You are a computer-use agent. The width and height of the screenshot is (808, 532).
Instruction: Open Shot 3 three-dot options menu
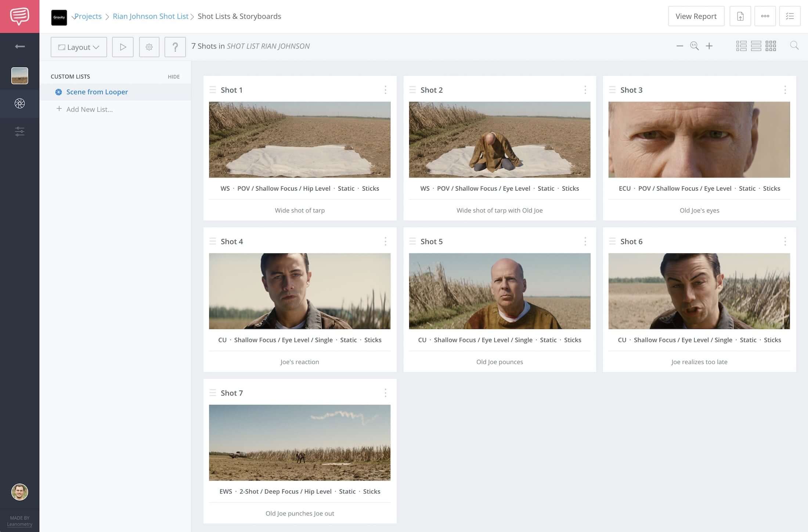pyautogui.click(x=785, y=90)
